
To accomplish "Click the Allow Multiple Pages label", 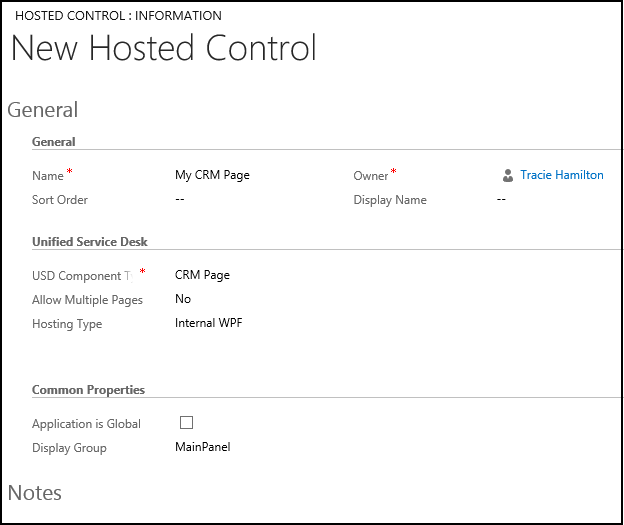I will click(x=87, y=300).
